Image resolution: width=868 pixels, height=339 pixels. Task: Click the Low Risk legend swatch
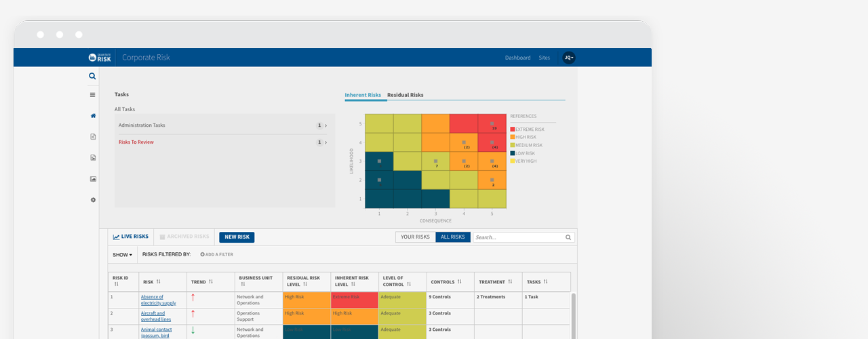coord(513,153)
